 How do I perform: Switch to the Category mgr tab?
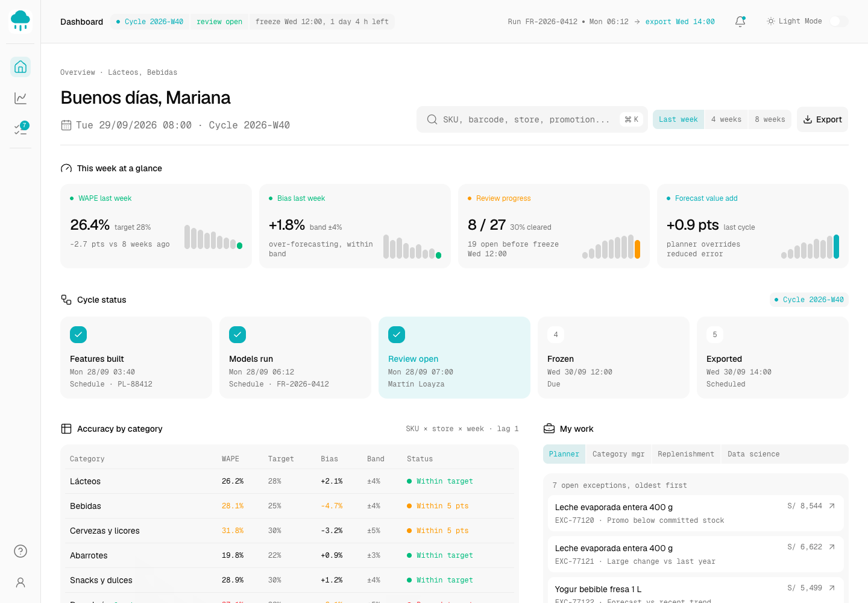click(x=618, y=454)
